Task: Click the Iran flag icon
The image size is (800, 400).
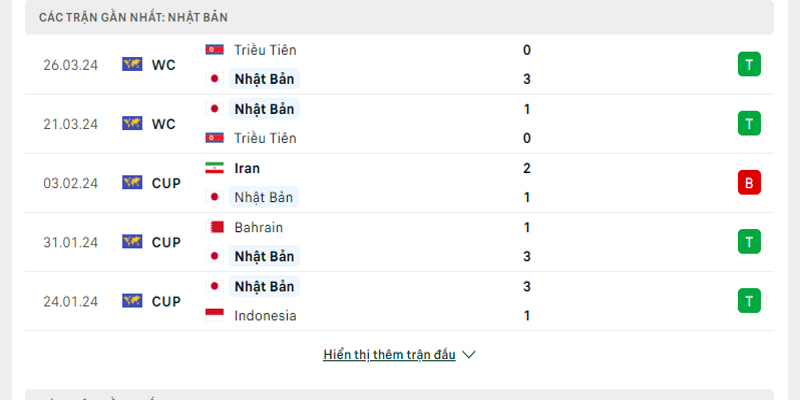Action: [214, 168]
